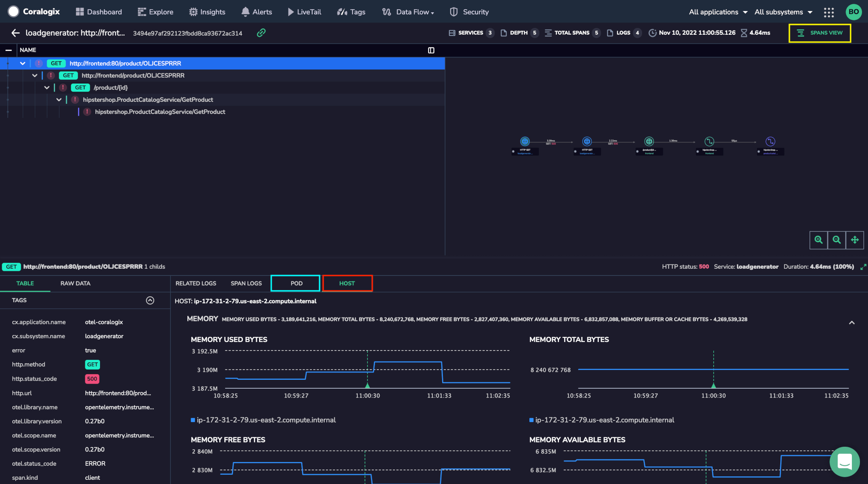Click the Logs count indicator
Screen dimensions: 868x484
click(624, 33)
